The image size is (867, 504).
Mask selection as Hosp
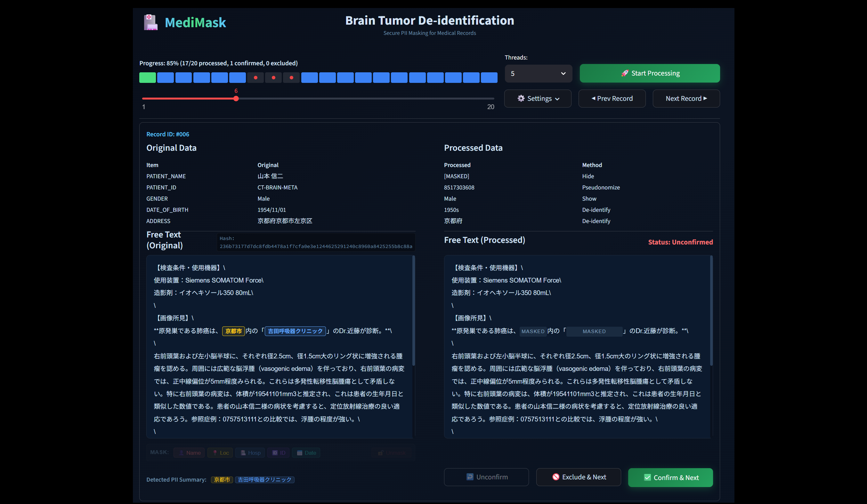coord(250,453)
